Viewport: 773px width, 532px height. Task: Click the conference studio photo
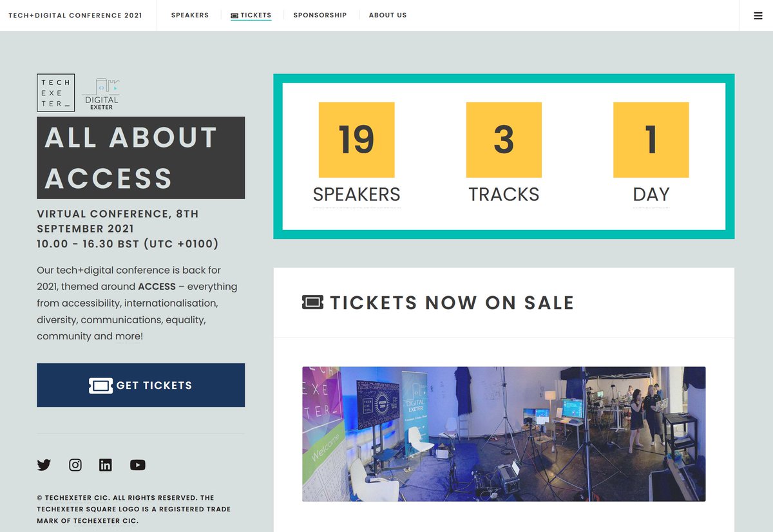pos(503,433)
